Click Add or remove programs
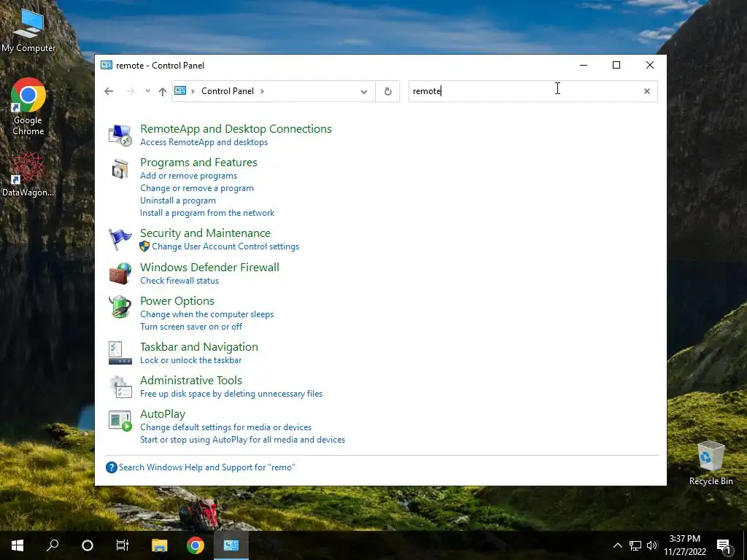The width and height of the screenshot is (747, 560). (x=189, y=176)
